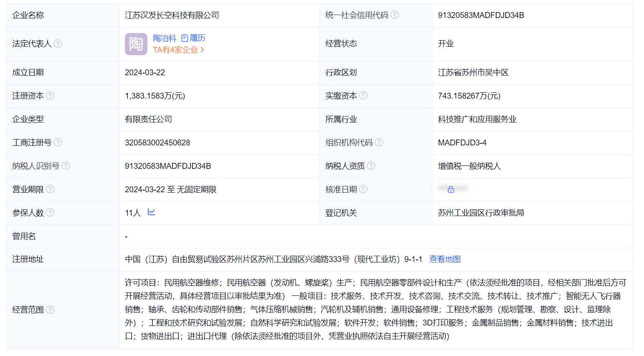The image size is (644, 356).
Task: Click help icon beside 参保人数
Action: [x=50, y=213]
